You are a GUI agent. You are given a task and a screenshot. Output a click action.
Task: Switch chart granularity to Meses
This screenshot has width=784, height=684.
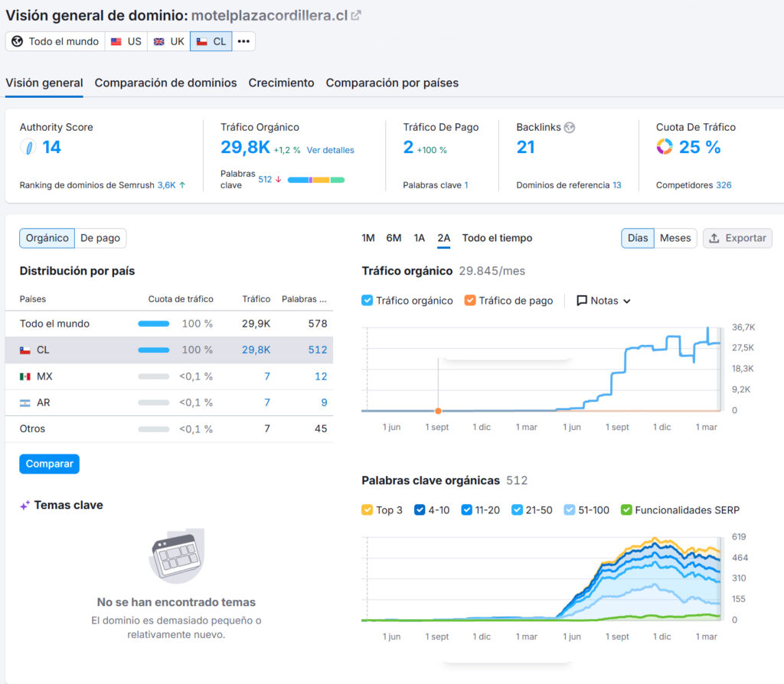(675, 238)
